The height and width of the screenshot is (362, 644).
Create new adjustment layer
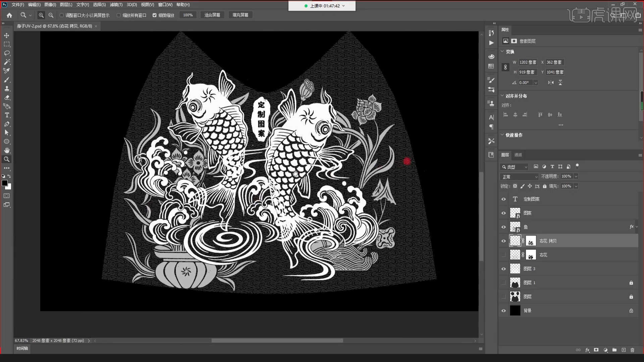(x=605, y=350)
